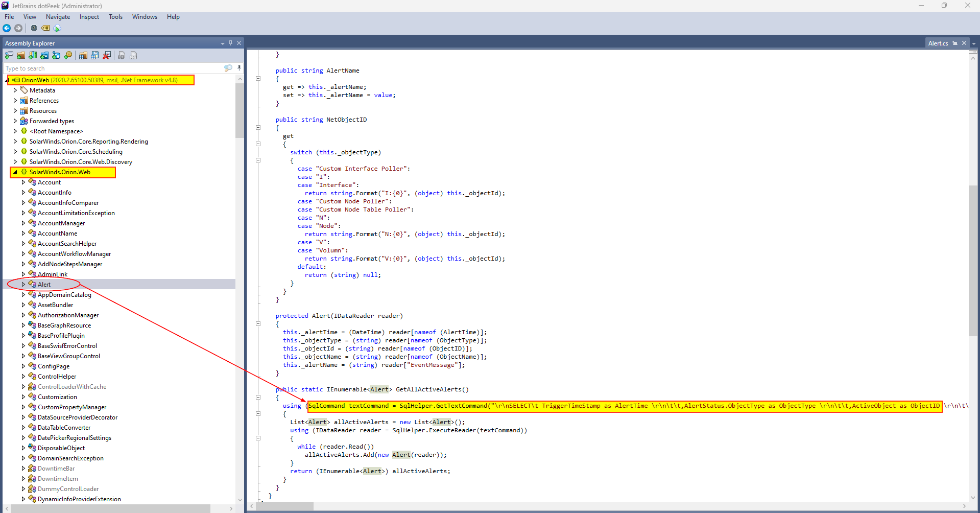Open the Navigate menu
980x513 pixels.
click(x=58, y=17)
